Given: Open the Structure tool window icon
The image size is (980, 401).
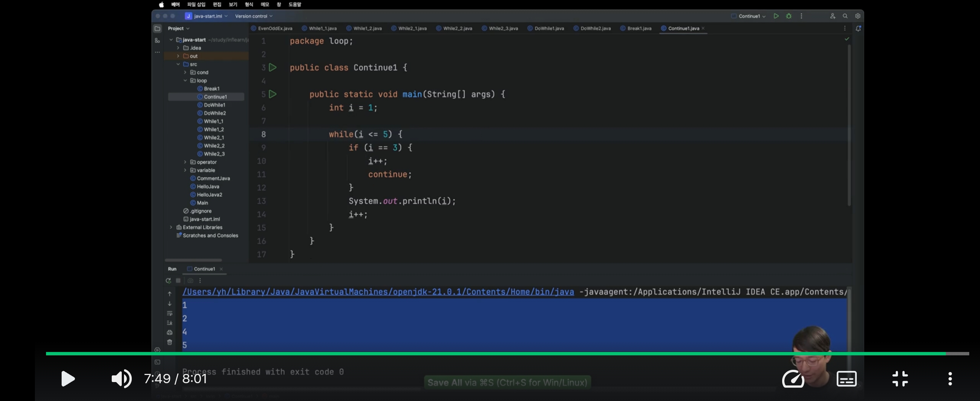Looking at the screenshot, I should coord(157,40).
